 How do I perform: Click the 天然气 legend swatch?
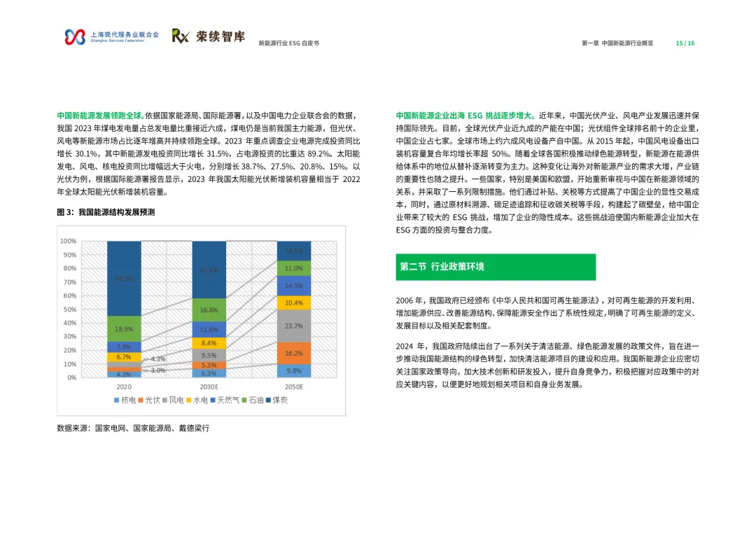pyautogui.click(x=213, y=401)
